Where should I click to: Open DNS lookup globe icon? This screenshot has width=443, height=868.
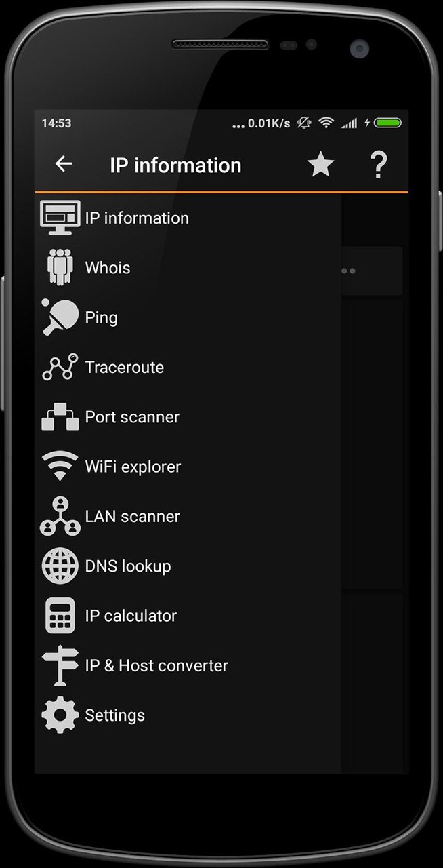pos(60,566)
